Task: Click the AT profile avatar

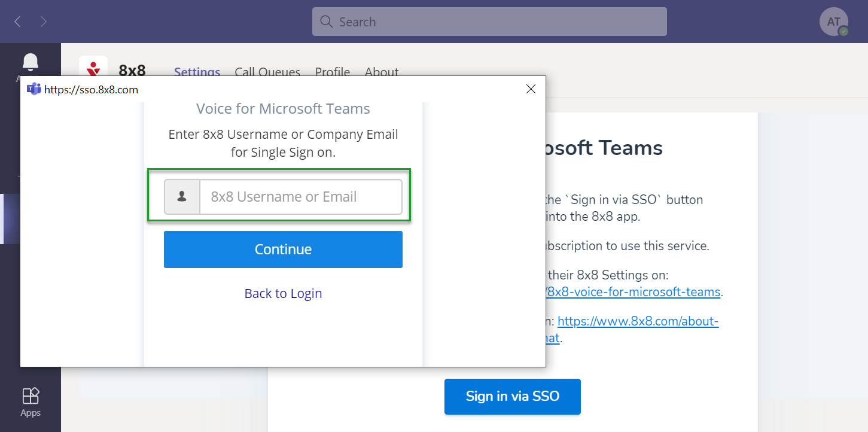Action: point(833,22)
